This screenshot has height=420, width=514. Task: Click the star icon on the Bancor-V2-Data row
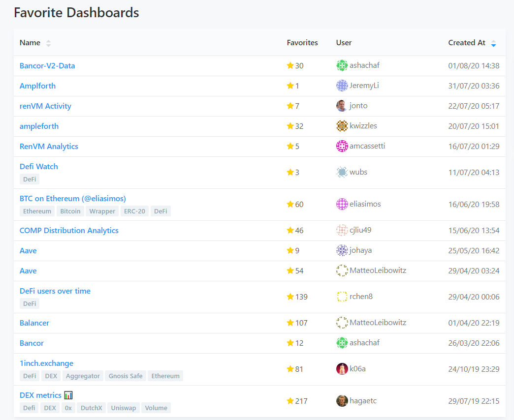[x=290, y=66]
